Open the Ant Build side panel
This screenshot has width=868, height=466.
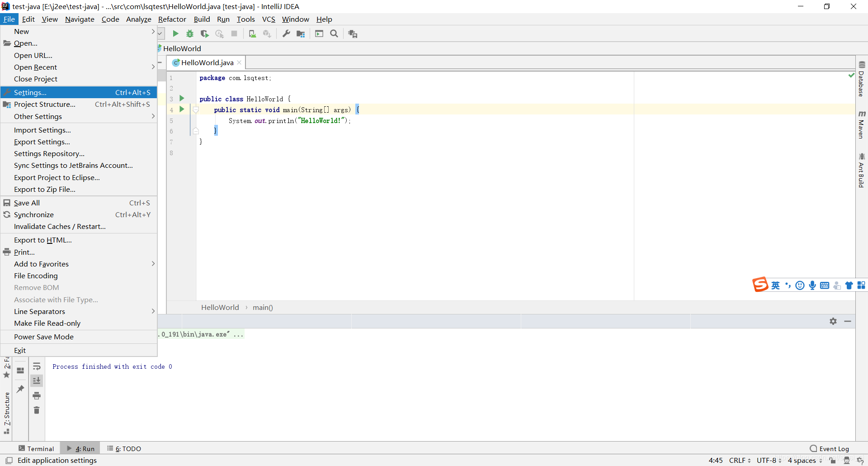click(x=862, y=170)
